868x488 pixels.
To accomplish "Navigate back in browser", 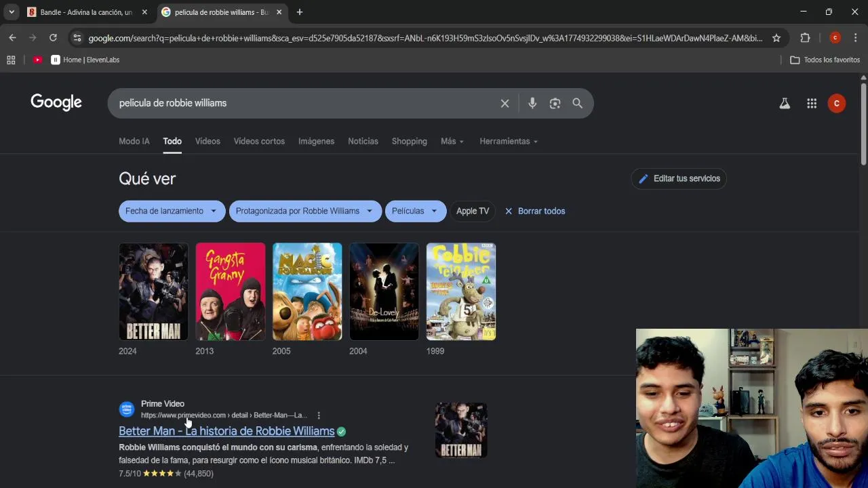I will click(x=12, y=38).
